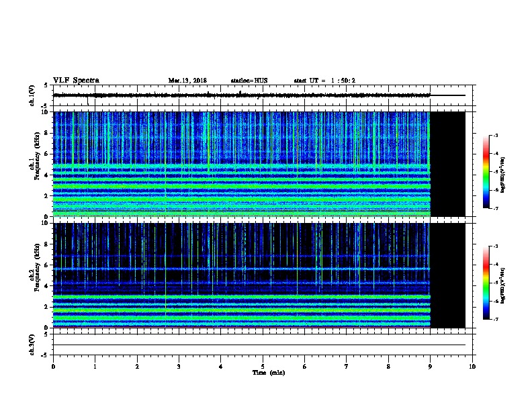Click the black data-gap block in ch.1 spectrogram
The width and height of the screenshot is (532, 411).
coord(447,164)
